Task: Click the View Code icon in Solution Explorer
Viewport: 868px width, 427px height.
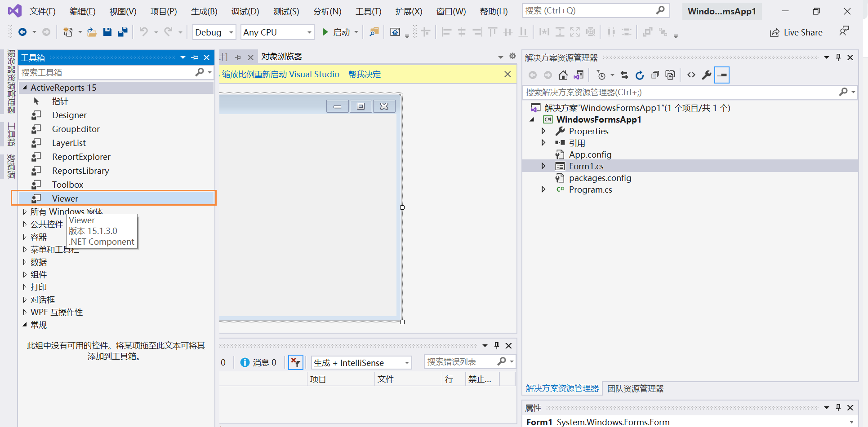Action: pos(691,75)
